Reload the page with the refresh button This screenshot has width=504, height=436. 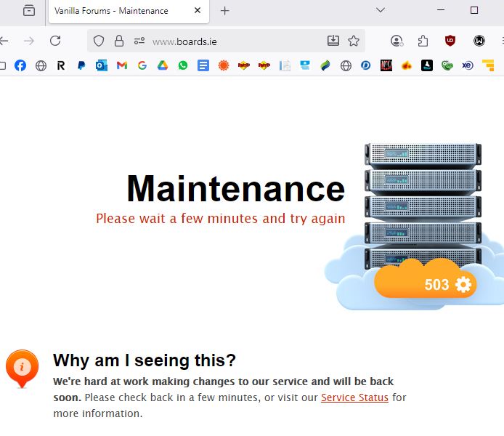(x=55, y=41)
